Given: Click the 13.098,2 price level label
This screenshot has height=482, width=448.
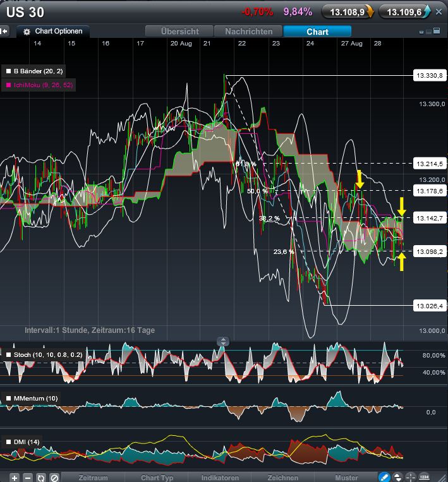Looking at the screenshot, I should pyautogui.click(x=430, y=252).
